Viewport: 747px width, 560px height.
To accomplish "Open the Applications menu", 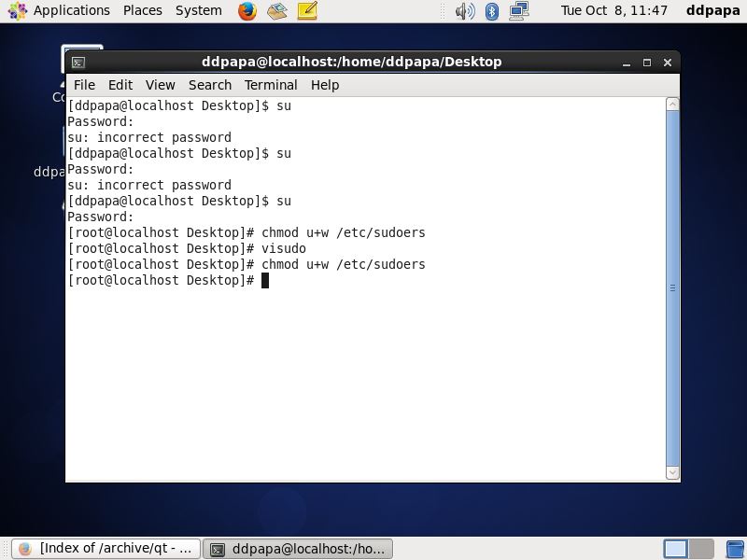I will click(61, 10).
